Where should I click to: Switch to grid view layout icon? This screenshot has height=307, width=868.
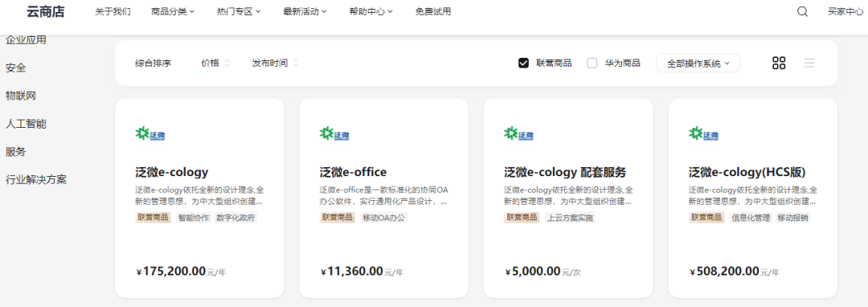779,63
